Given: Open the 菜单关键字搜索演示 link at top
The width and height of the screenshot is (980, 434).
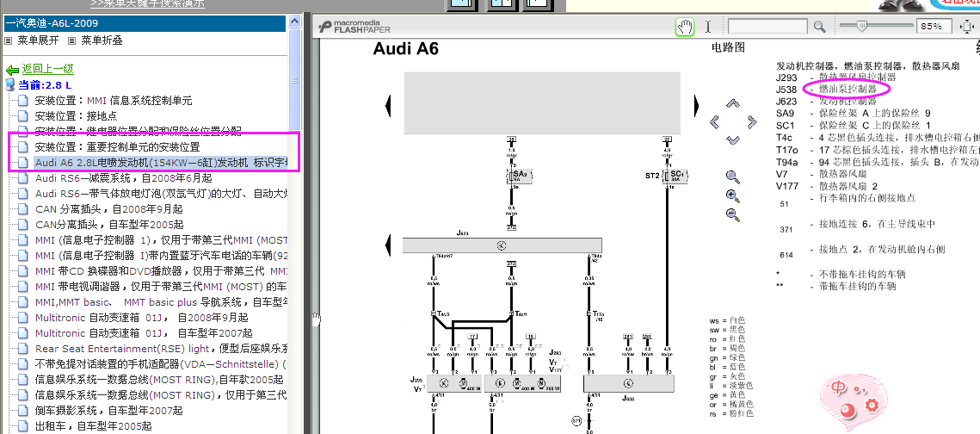Looking at the screenshot, I should click(147, 4).
